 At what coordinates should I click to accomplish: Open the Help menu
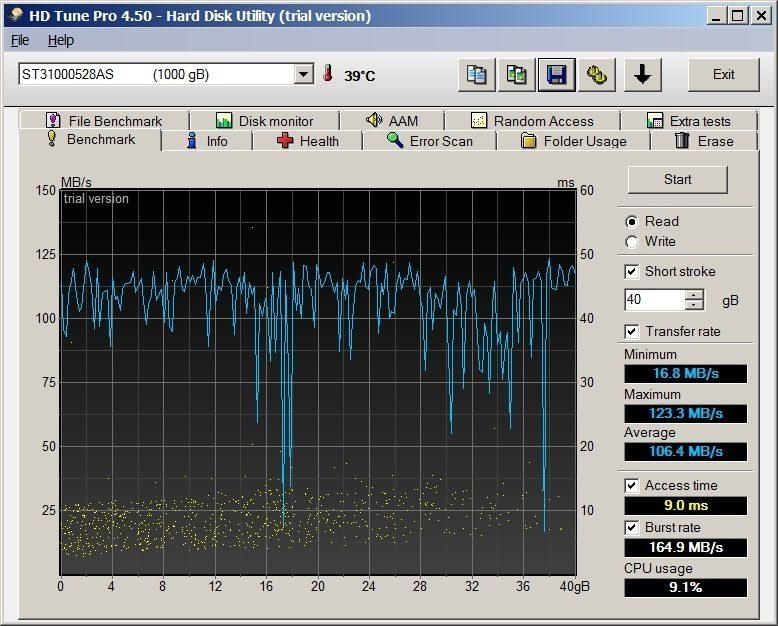coord(61,40)
